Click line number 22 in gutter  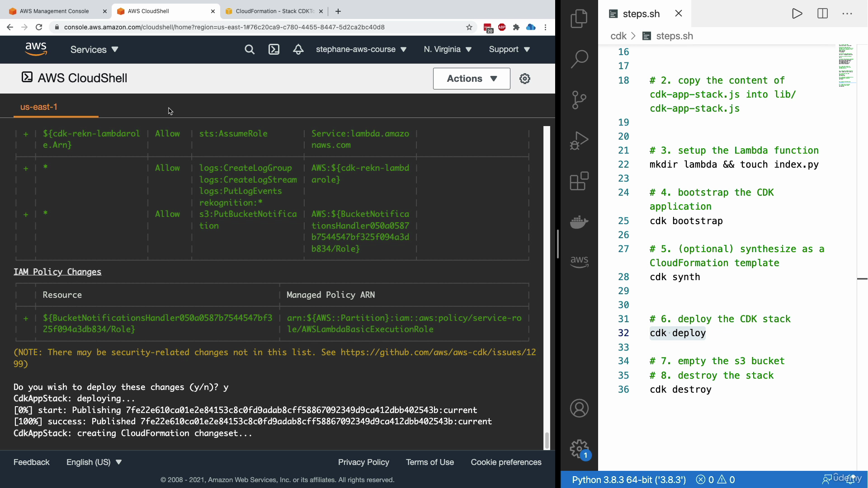(623, 164)
